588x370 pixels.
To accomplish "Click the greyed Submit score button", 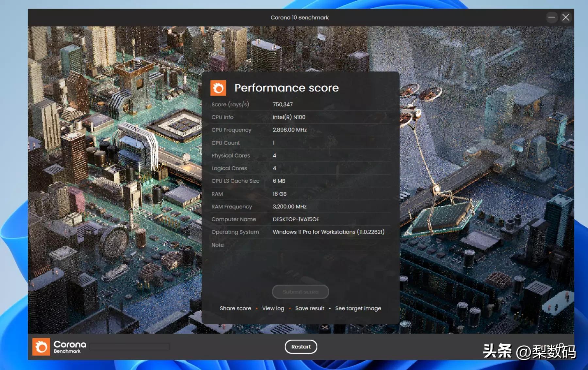I will 301,292.
